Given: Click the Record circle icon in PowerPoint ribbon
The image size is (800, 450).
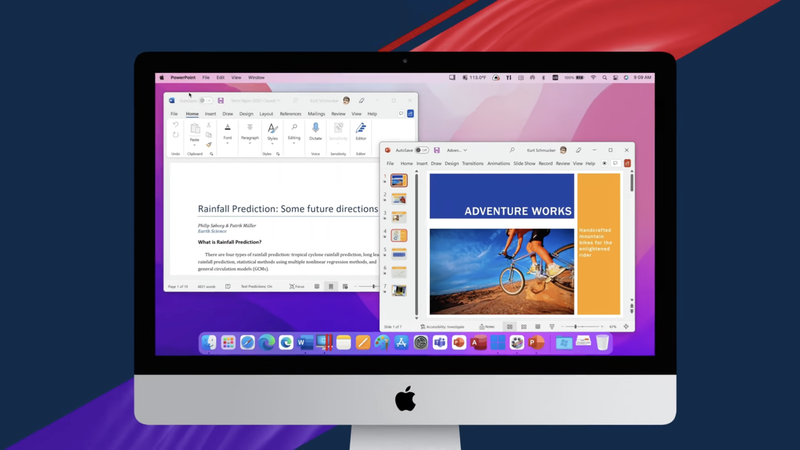Looking at the screenshot, I should tap(604, 163).
